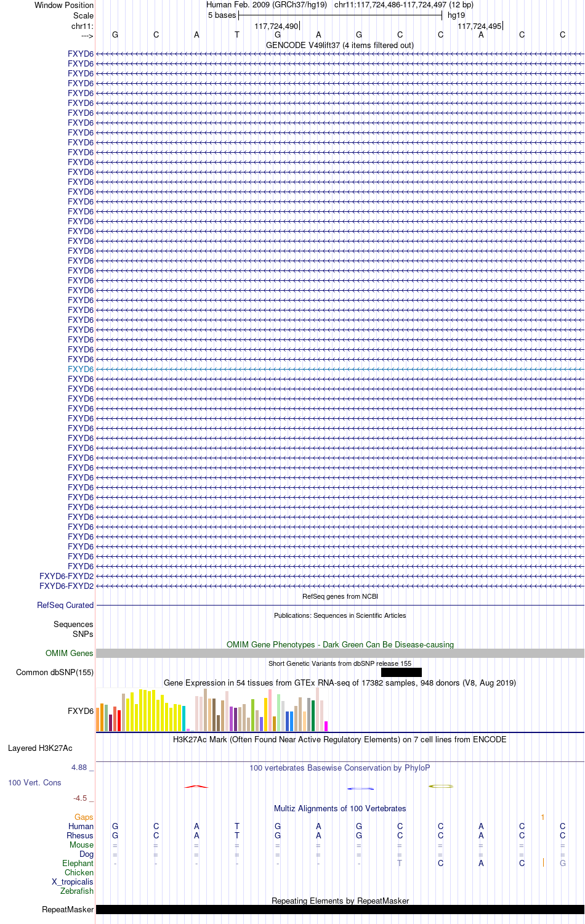Click 'Publications: Sequences in Scientific Articles' title
Image resolution: width=585 pixels, height=924 pixels.
[340, 615]
